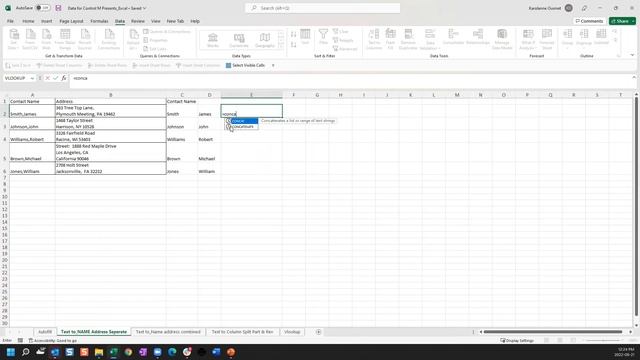
Task: Click Advanced filter option
Action: pyautogui.click(x=345, y=49)
